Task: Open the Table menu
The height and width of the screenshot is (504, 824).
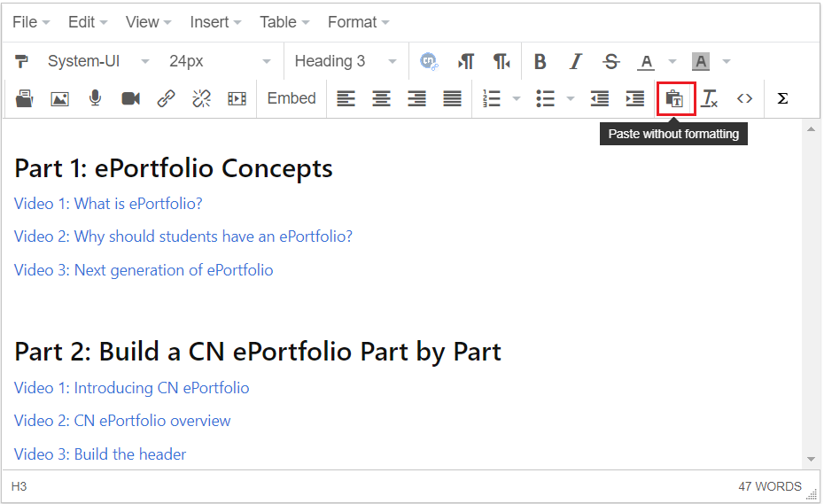Action: click(284, 22)
